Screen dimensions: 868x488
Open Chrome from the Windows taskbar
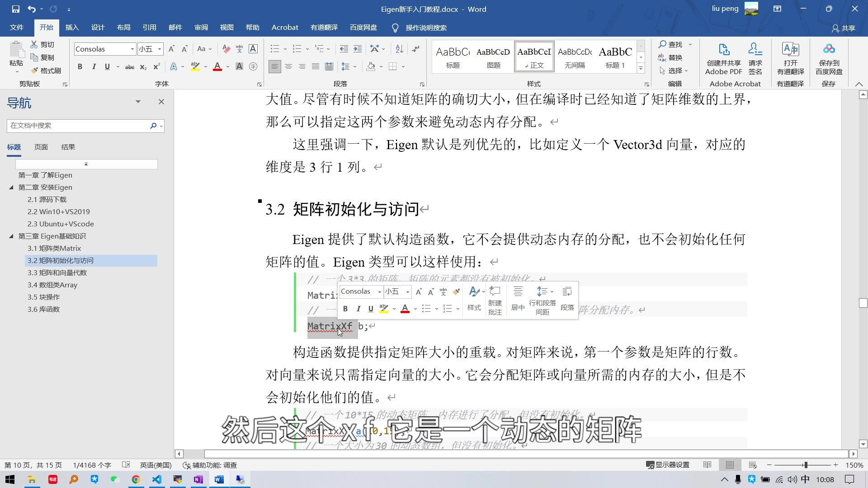click(136, 479)
